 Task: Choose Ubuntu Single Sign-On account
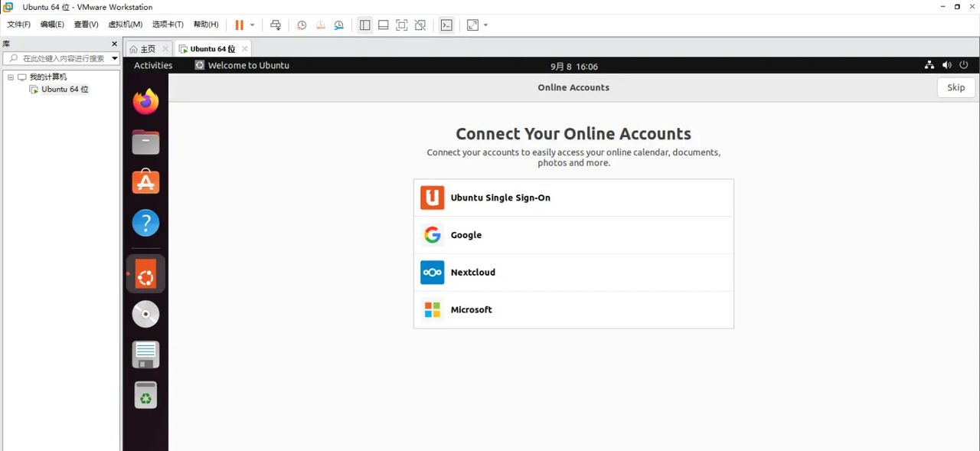point(573,198)
